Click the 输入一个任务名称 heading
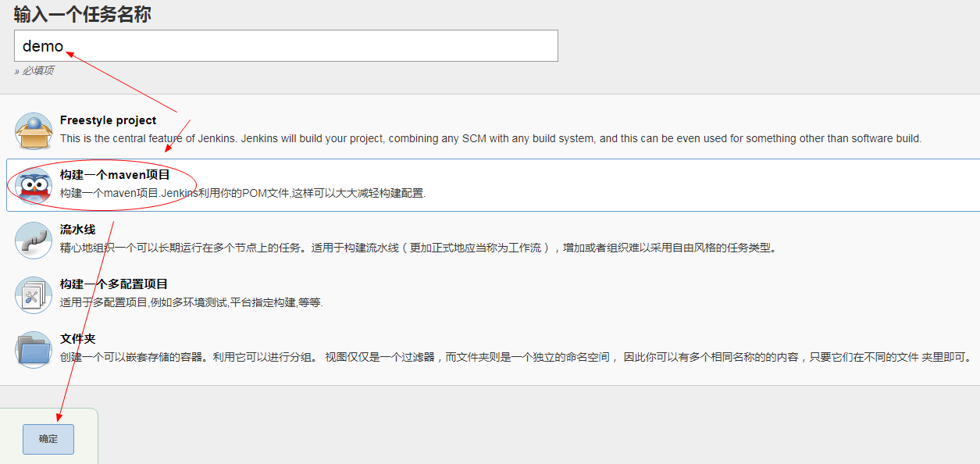Screen dimensions: 980x464 [83, 13]
